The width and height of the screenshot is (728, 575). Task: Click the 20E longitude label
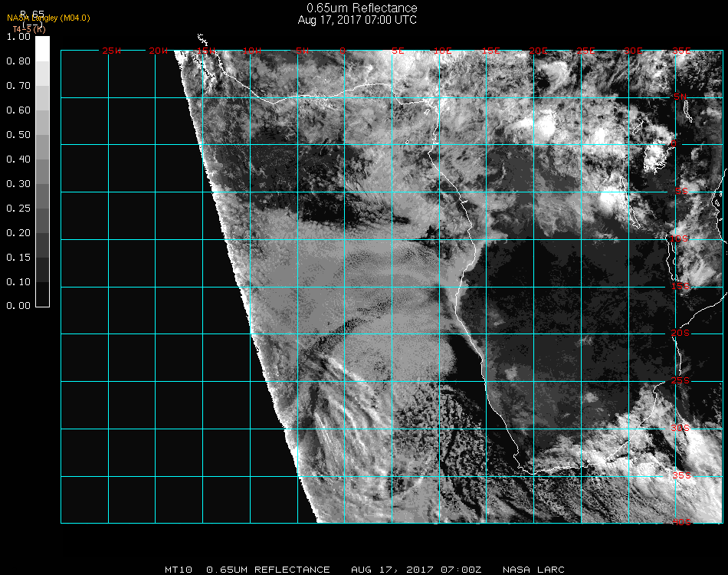pyautogui.click(x=539, y=51)
